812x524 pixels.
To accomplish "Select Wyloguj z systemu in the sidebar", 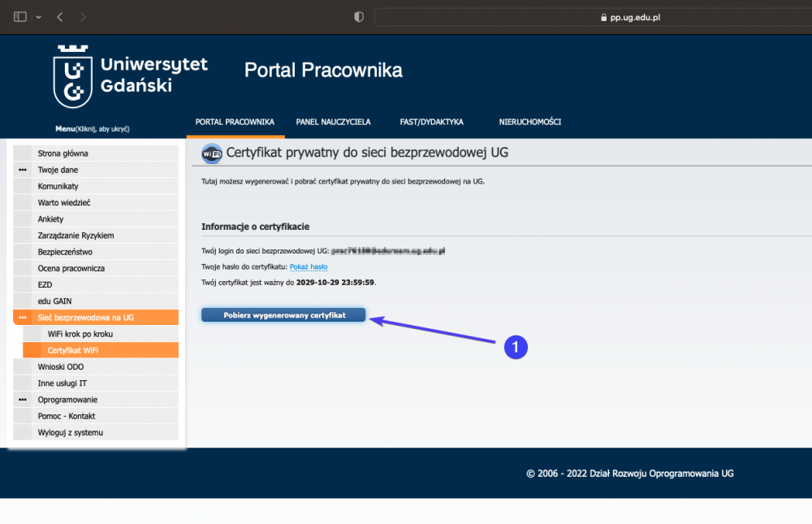I will (70, 432).
